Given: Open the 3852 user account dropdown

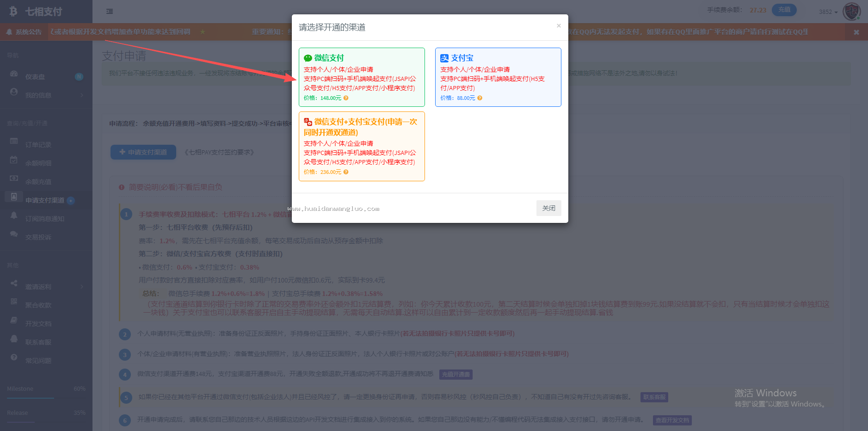Looking at the screenshot, I should (x=828, y=12).
